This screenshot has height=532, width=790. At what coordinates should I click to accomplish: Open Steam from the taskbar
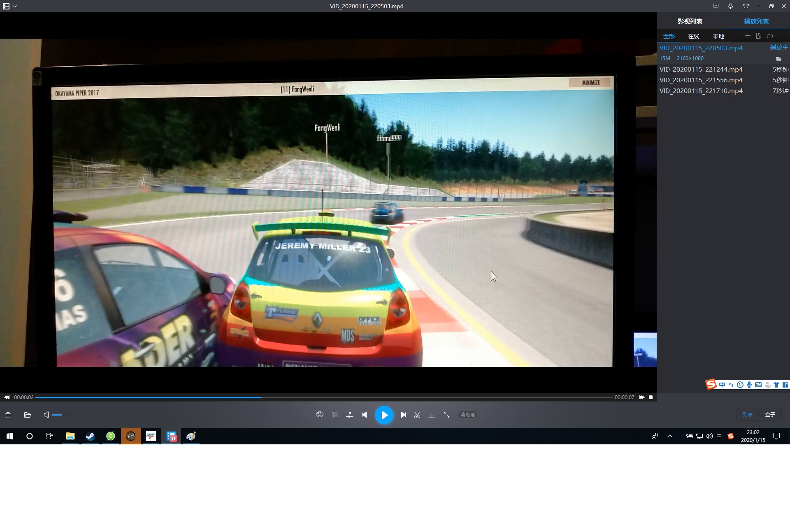click(91, 436)
